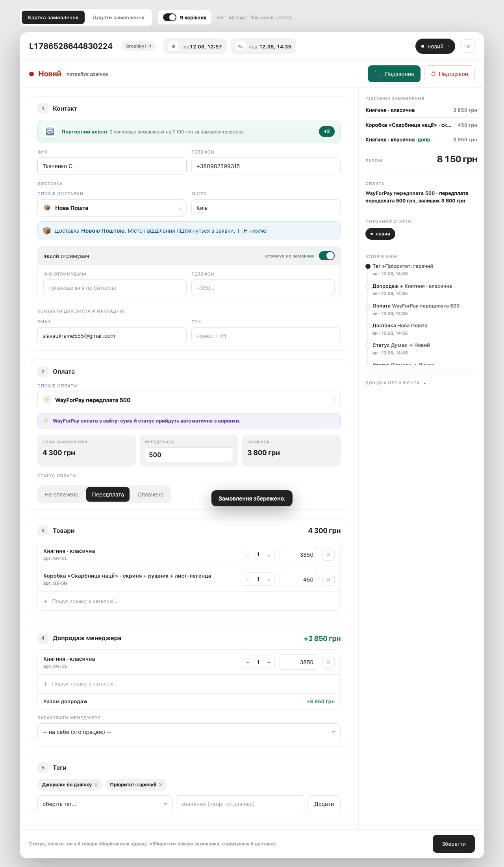Viewport: 504px width, 867px height.
Task: Set payment status to Оплачено
Action: tap(150, 495)
